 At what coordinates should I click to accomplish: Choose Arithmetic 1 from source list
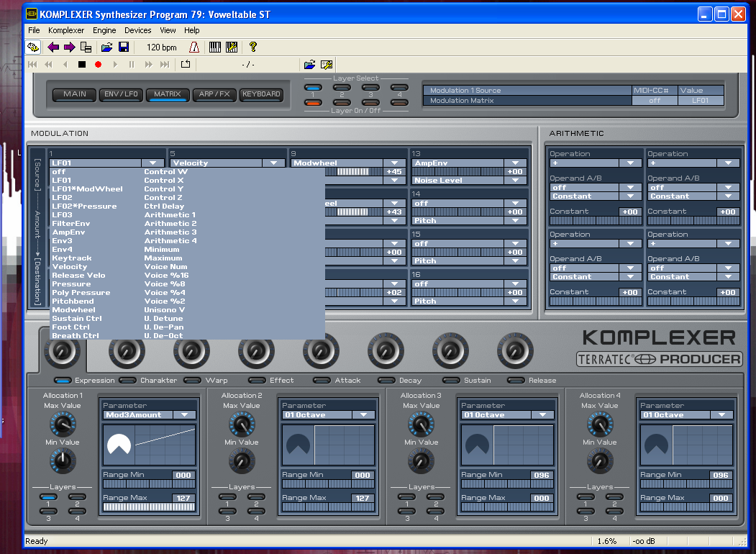click(x=170, y=215)
